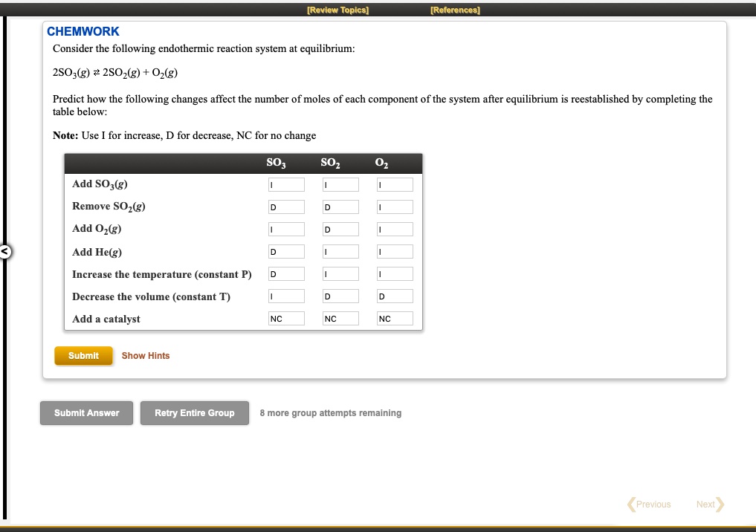Screen dimensions: 756x532
Task: Select the O2 field in Add He row
Action: [x=395, y=251]
